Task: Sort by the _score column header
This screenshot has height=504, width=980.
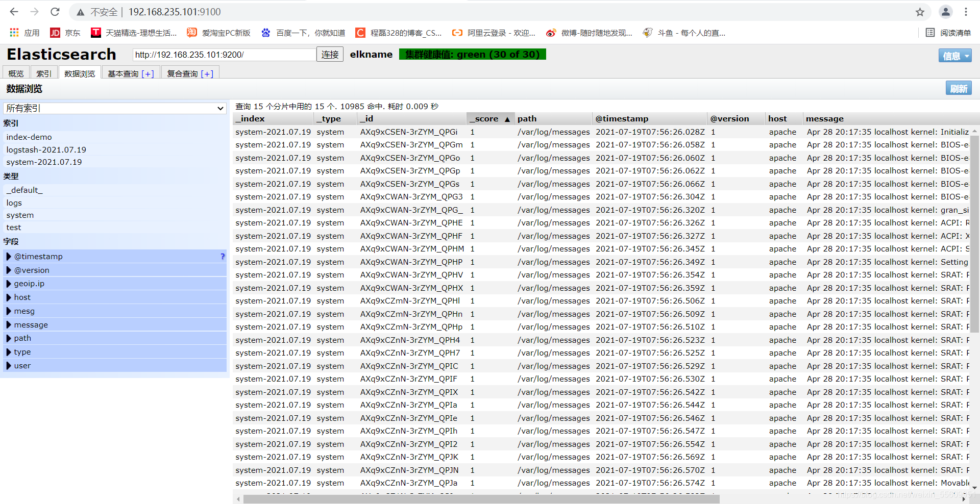Action: click(x=491, y=119)
